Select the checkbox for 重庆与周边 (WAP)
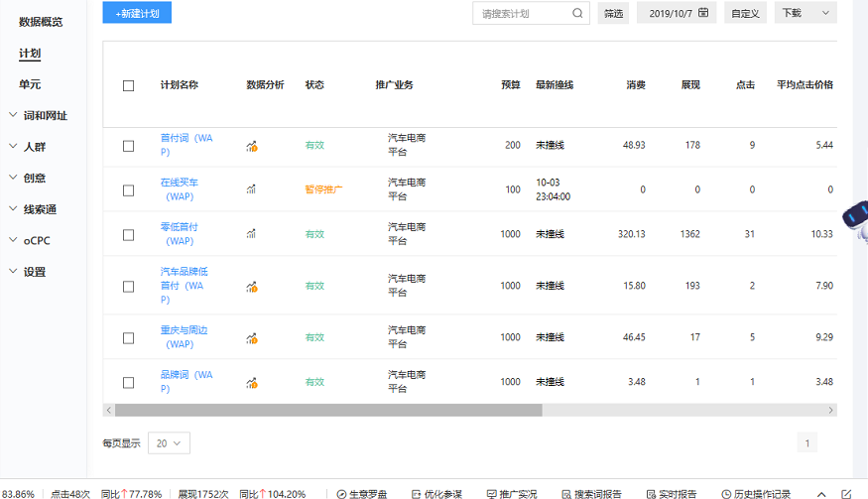The image size is (868, 499). (128, 338)
